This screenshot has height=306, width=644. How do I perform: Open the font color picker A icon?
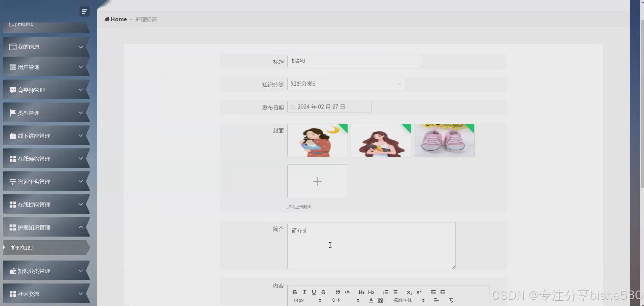pos(371,300)
